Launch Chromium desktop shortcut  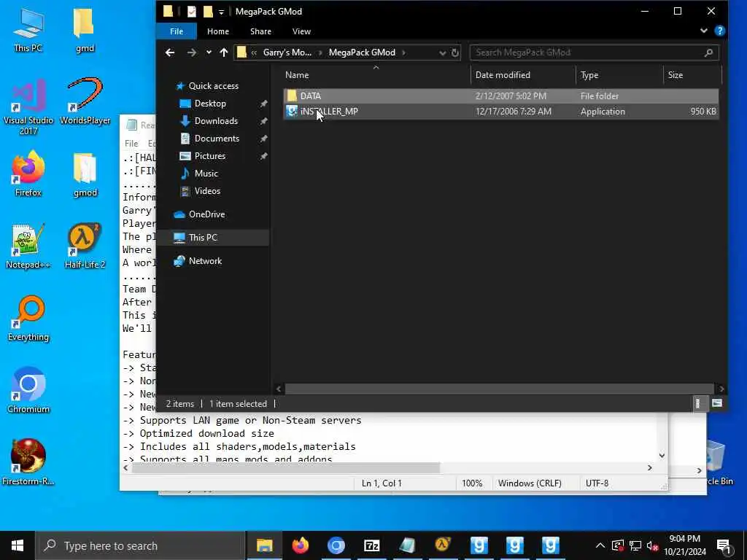coord(28,391)
